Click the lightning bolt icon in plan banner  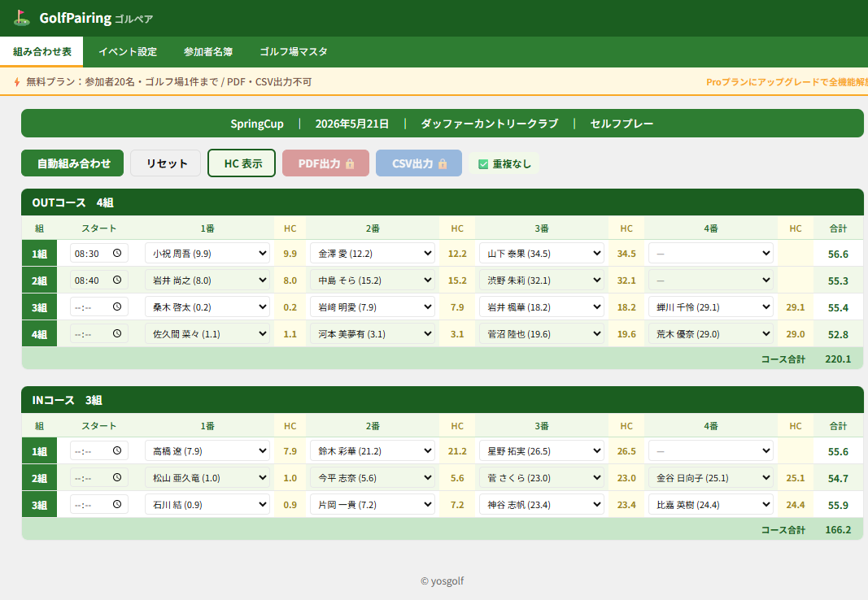[x=17, y=82]
